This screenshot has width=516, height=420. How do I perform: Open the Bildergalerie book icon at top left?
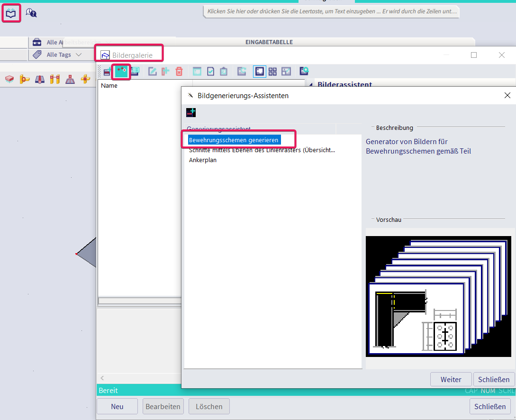(x=11, y=13)
